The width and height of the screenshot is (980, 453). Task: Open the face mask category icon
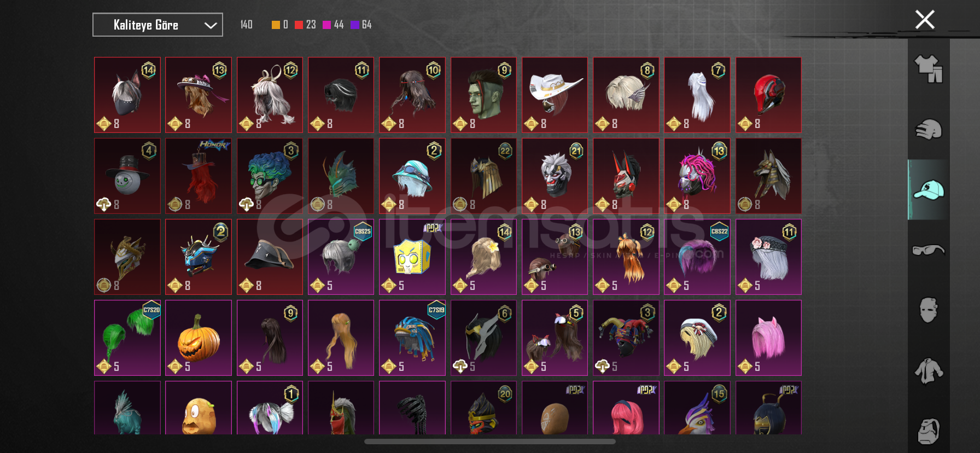928,310
